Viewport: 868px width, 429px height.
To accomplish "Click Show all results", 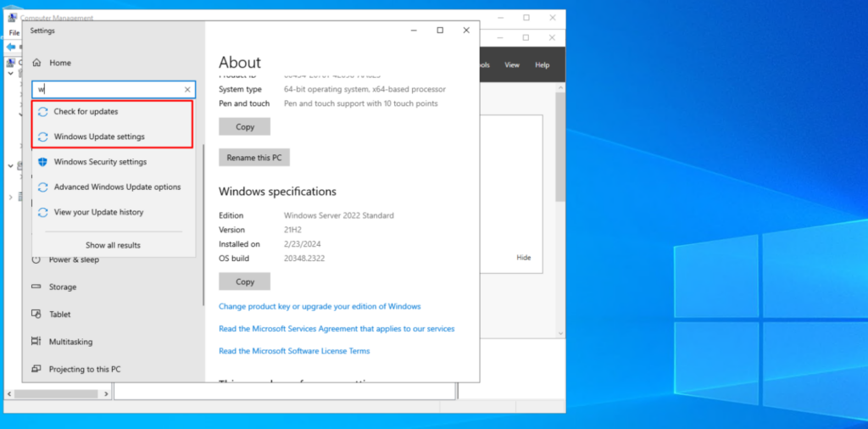I will click(x=113, y=245).
